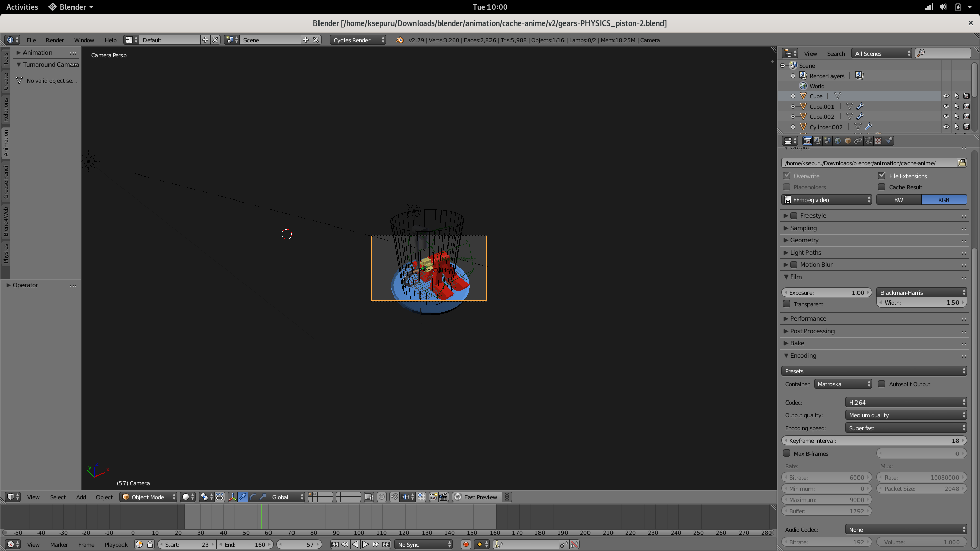
Task: Click the output path field showing cache-anime
Action: pyautogui.click(x=868, y=163)
